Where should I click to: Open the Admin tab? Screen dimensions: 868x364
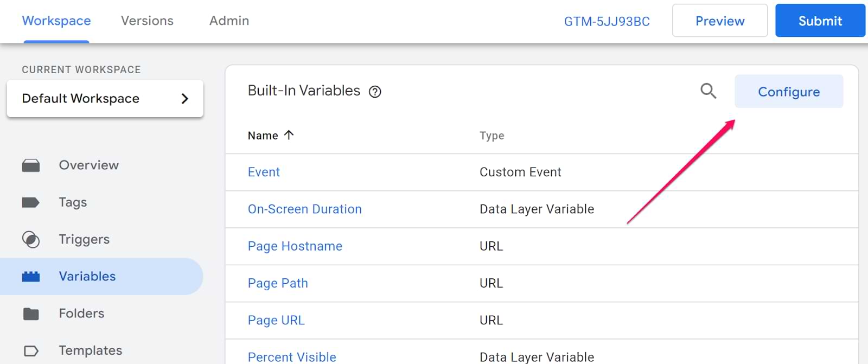(229, 21)
